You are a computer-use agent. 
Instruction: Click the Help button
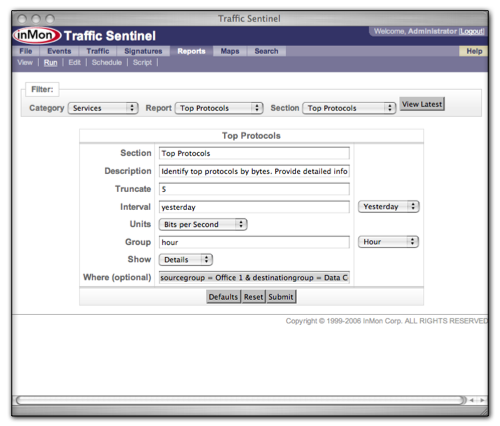coord(474,51)
